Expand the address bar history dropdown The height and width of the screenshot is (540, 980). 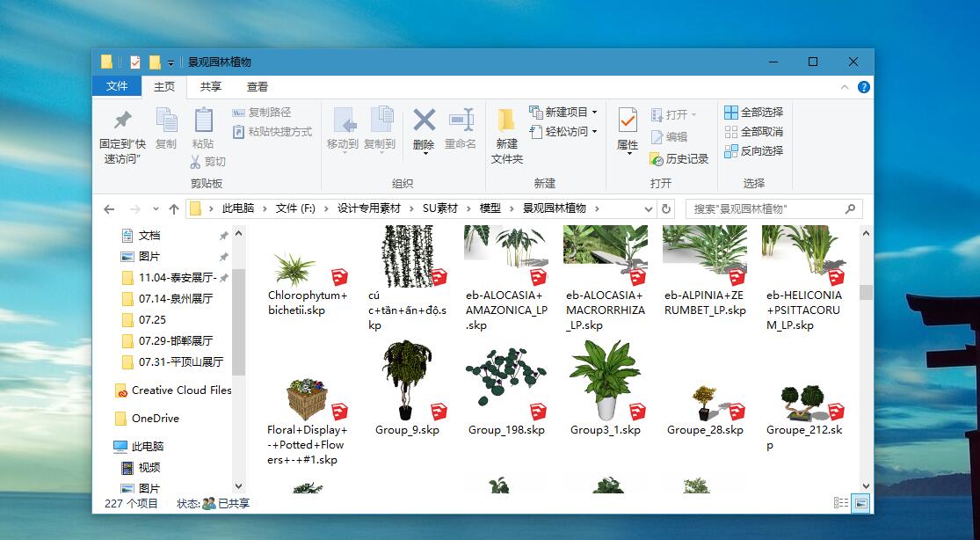(x=649, y=209)
